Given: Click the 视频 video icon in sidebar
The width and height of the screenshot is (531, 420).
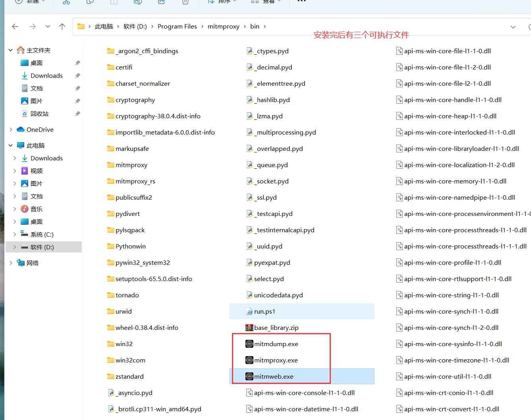Looking at the screenshot, I should click(x=25, y=171).
